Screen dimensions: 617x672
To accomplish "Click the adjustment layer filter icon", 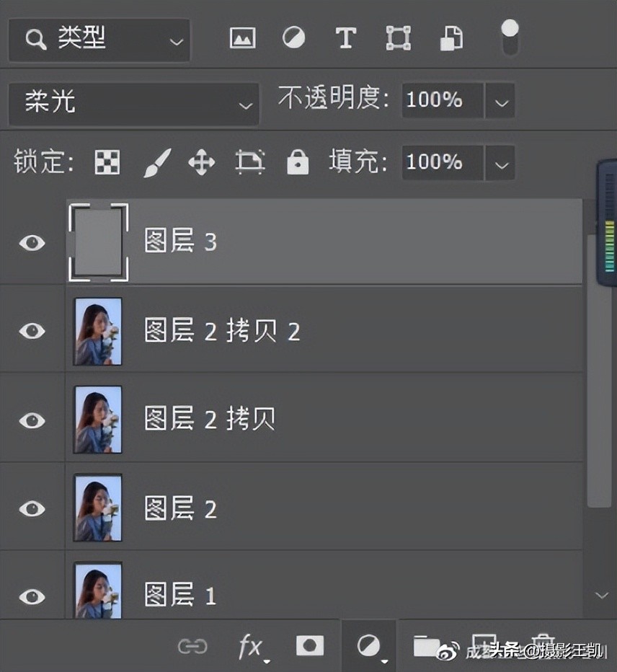I will click(x=294, y=39).
